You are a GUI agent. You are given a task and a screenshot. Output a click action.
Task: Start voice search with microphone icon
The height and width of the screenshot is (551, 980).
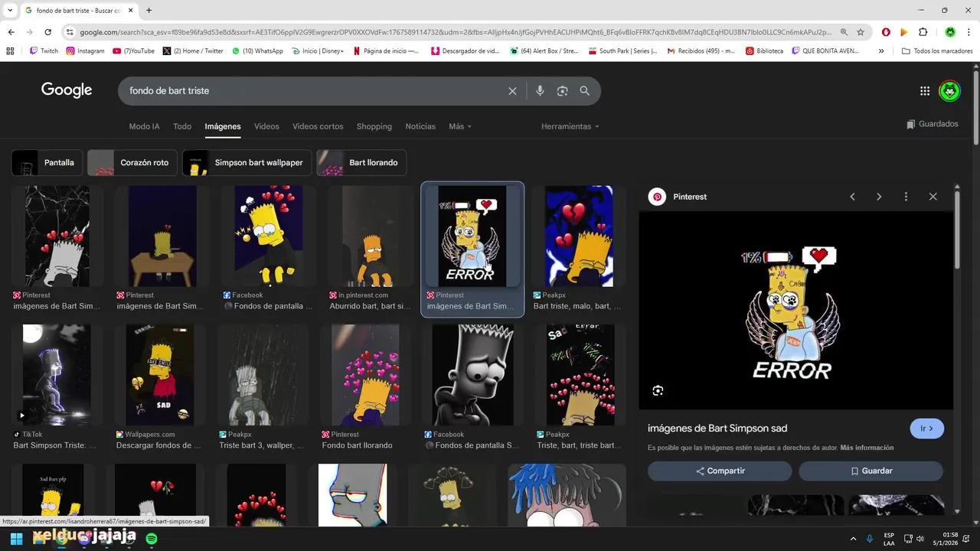click(x=540, y=91)
